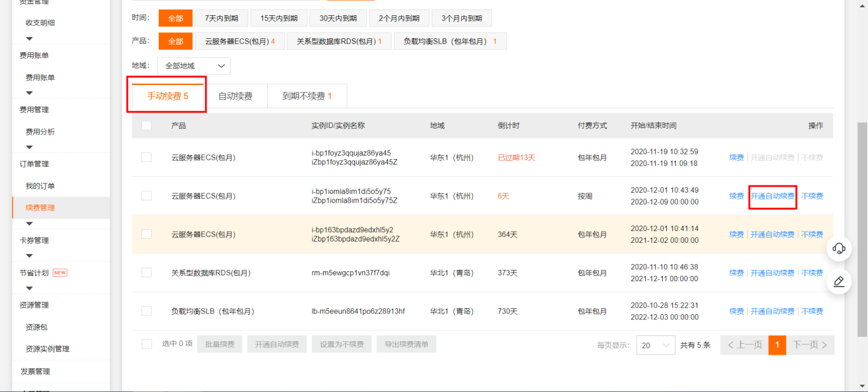Screen dimensions: 868x392
Task: Click 续费 for the RDS row
Action: (737, 272)
